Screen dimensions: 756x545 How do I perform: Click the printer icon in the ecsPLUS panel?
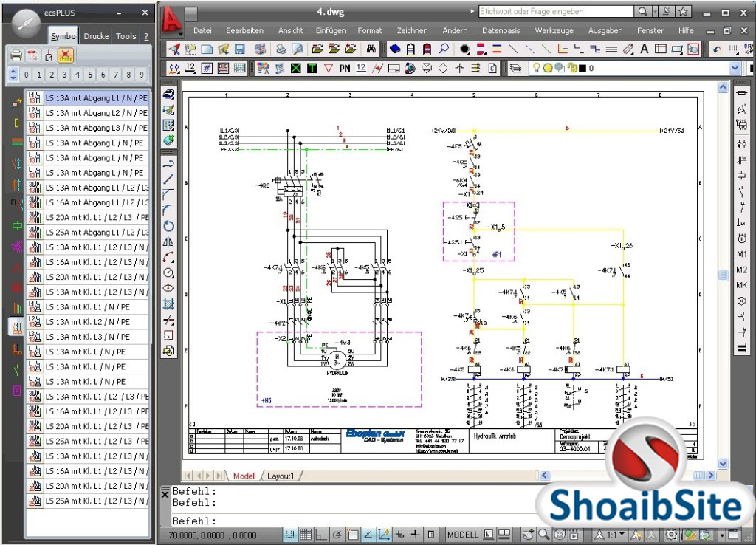(16, 55)
